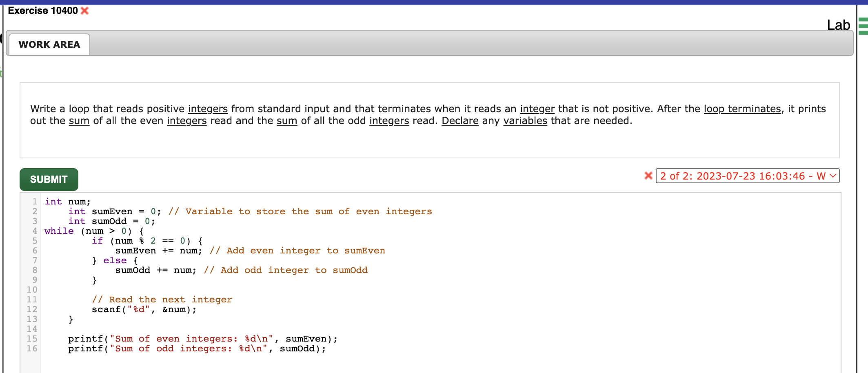
Task: Open the green hamburger menu
Action: tap(862, 25)
